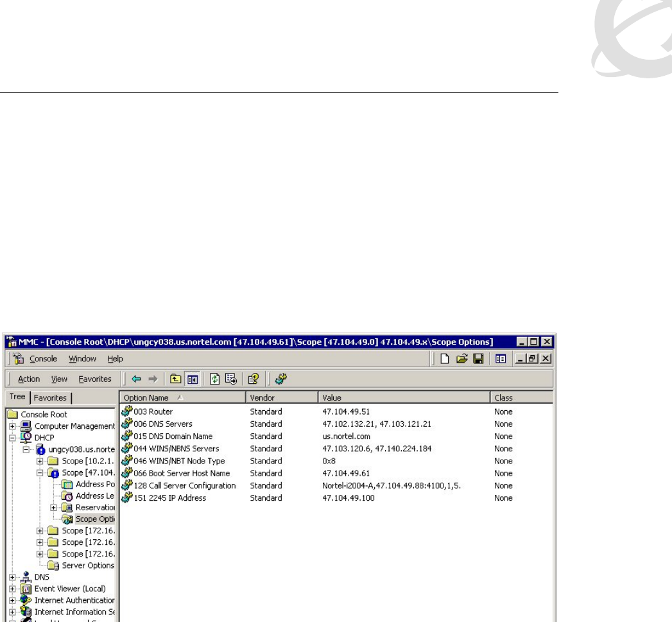Minimize the inner MMC child window
The image size is (672, 622).
point(521,359)
